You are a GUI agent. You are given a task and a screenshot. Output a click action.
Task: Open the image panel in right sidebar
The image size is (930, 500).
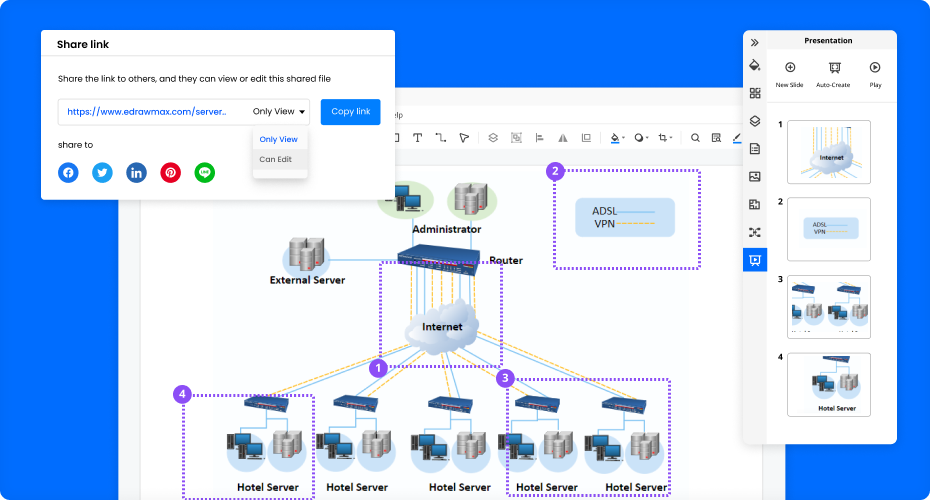tap(755, 177)
